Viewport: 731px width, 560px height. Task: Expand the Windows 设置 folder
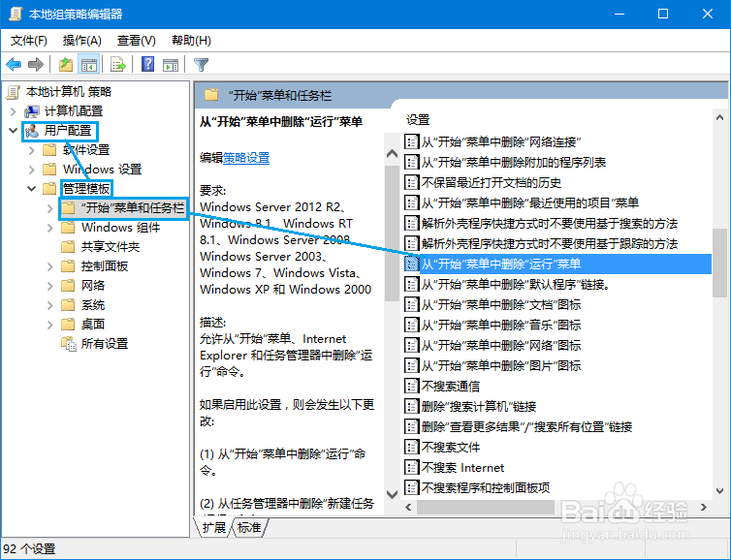click(32, 170)
